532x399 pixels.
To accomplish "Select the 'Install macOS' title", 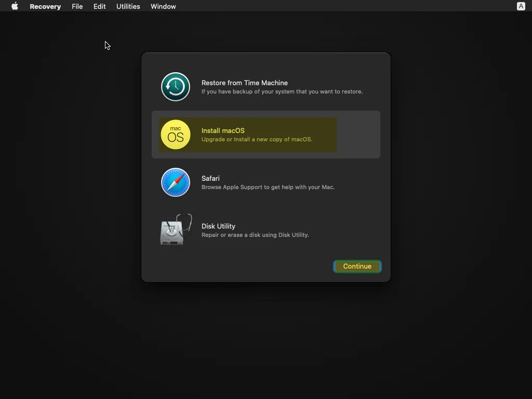I will click(223, 130).
